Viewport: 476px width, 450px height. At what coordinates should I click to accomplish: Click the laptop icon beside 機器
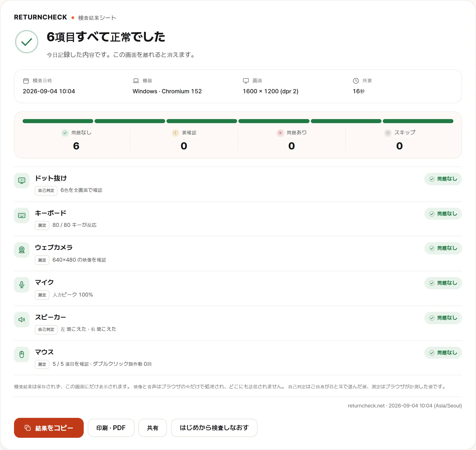136,81
